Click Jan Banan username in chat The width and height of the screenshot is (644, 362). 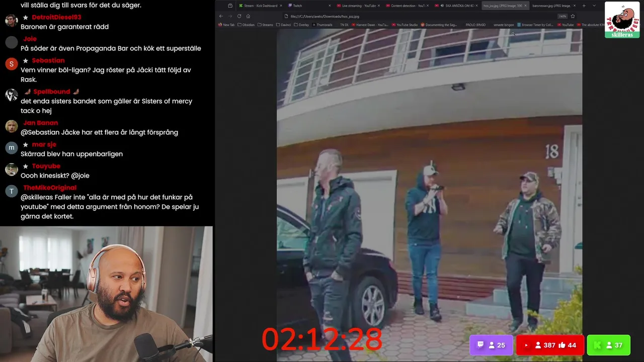point(40,123)
